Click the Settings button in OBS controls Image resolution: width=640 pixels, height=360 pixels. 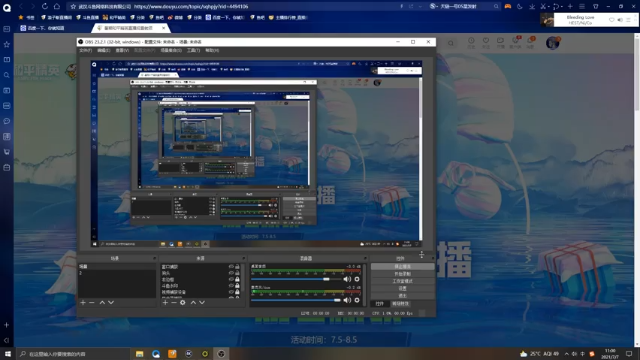click(402, 288)
